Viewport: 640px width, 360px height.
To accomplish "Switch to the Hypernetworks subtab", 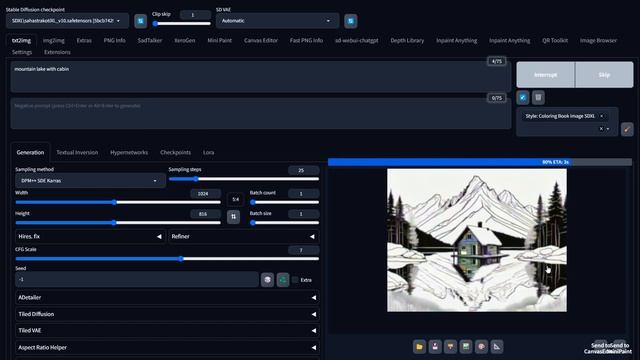I will pos(129,152).
